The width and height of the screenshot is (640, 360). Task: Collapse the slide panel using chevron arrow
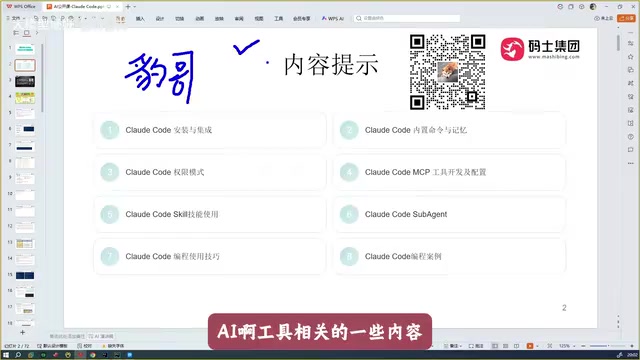pyautogui.click(x=37, y=33)
